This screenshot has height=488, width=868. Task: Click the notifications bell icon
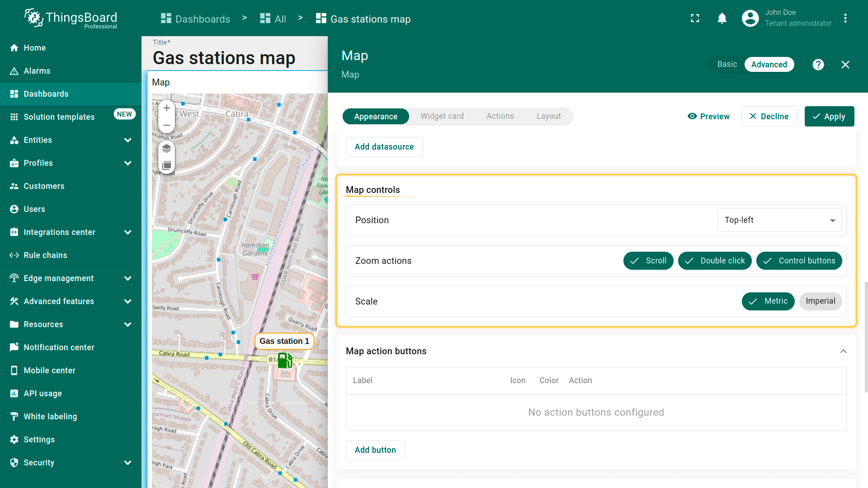pyautogui.click(x=722, y=19)
